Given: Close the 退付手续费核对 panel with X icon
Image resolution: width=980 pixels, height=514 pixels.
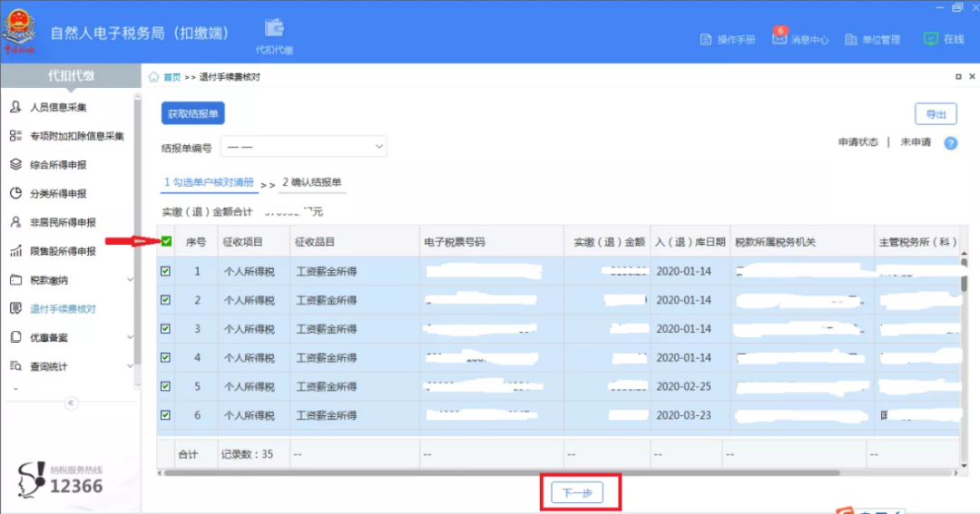Looking at the screenshot, I should [x=972, y=77].
